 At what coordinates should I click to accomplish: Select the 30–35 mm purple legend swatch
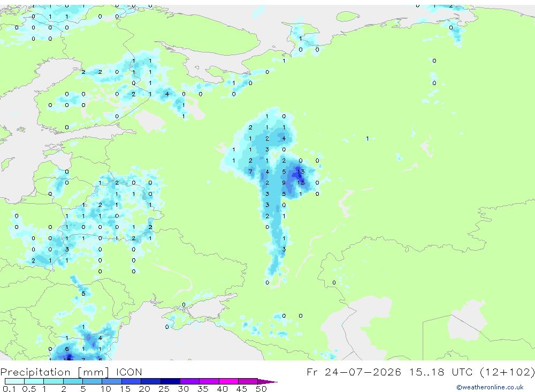(190, 381)
